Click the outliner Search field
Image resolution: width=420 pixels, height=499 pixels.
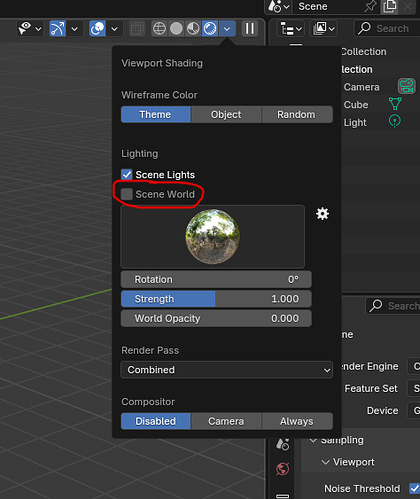[387, 29]
